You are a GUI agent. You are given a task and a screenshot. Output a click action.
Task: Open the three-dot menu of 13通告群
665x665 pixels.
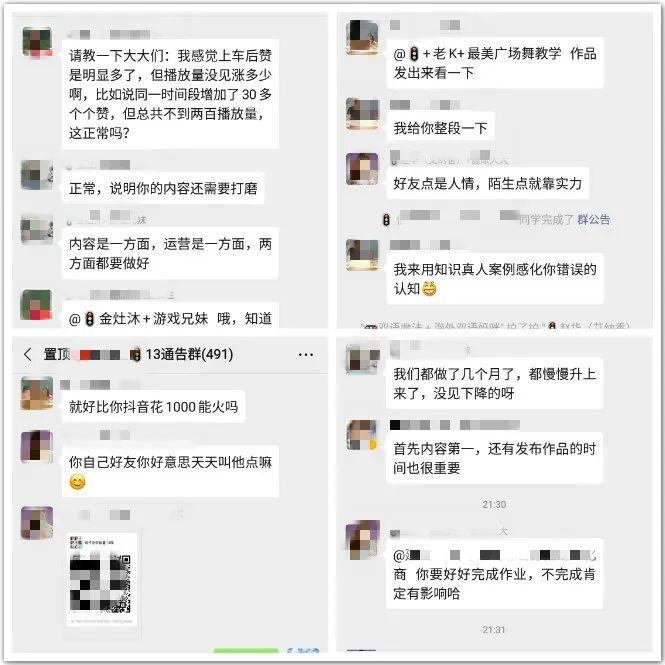point(305,355)
